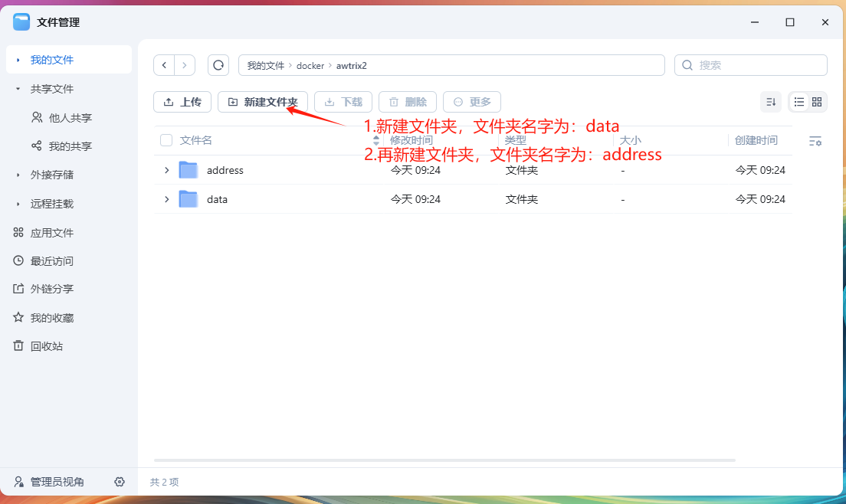
Task: Switch to grid view layout
Action: click(x=817, y=102)
